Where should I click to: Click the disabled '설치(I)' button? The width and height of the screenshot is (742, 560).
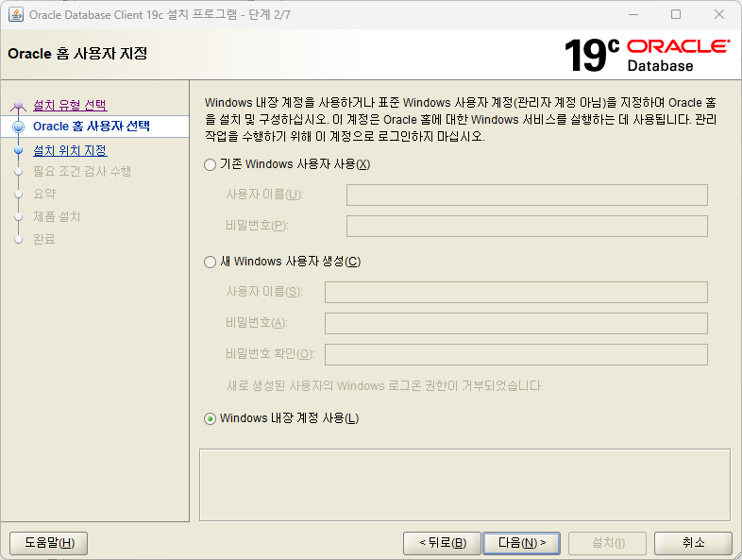pyautogui.click(x=608, y=542)
